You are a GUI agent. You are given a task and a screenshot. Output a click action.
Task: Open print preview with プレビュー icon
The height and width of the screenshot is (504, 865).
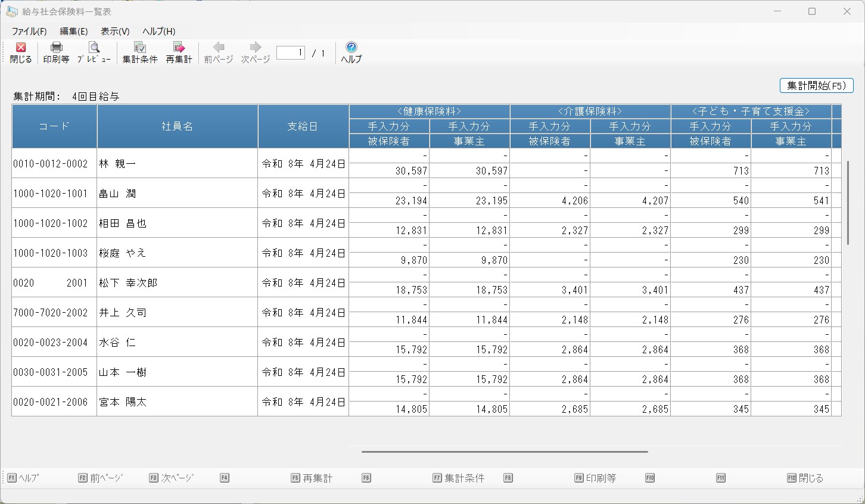pyautogui.click(x=94, y=48)
